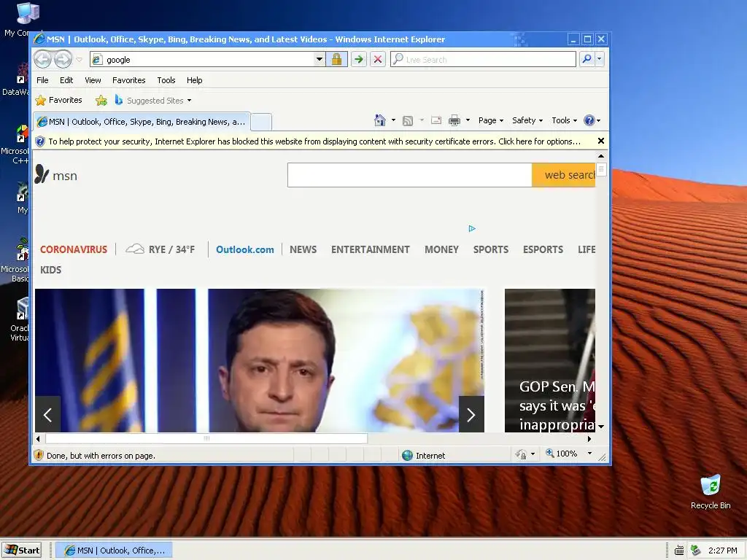Select the MSN tab
The height and width of the screenshot is (560, 747).
[142, 122]
